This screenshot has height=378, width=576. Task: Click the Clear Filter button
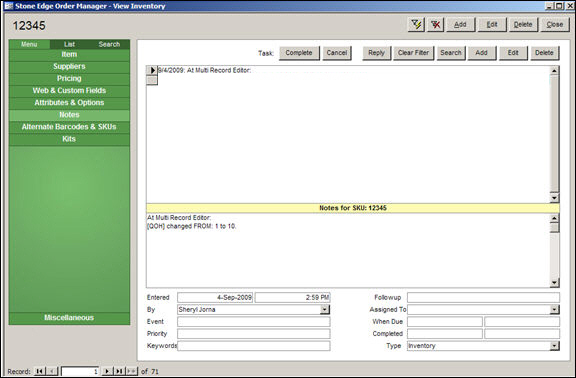(413, 53)
